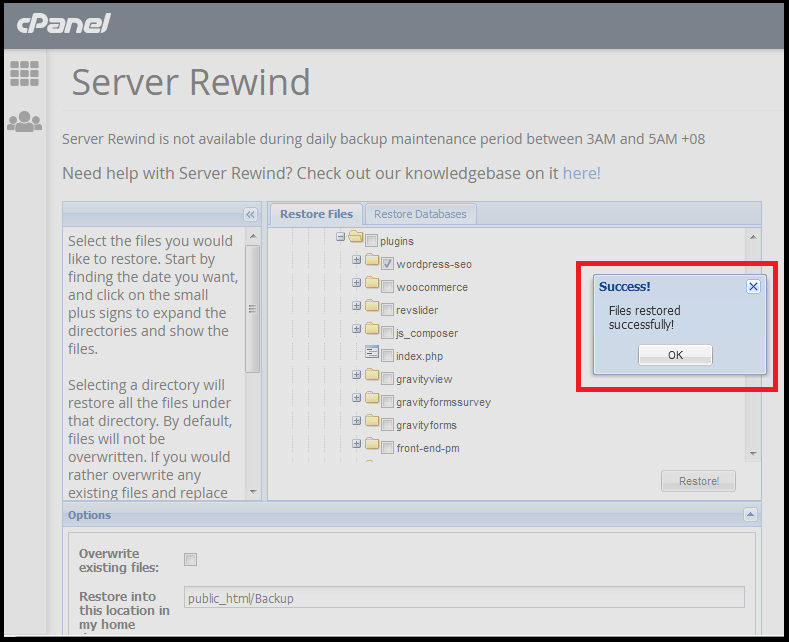The image size is (789, 642).
Task: Close the Success dialog with X
Action: [753, 286]
